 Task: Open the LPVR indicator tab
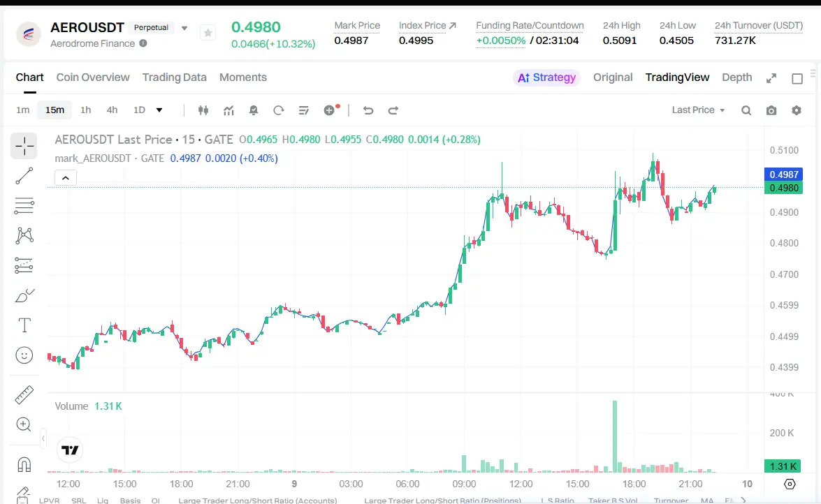[49, 501]
